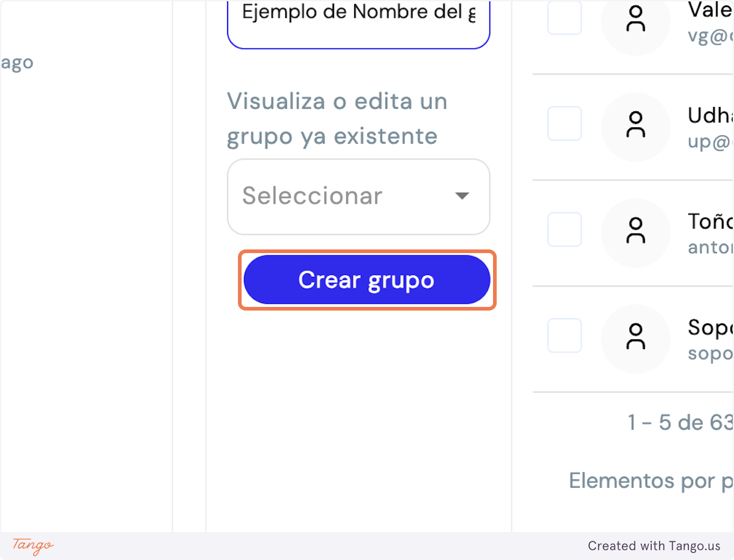The height and width of the screenshot is (560, 734).
Task: Open the Sopo user entry
Action: pos(711,328)
